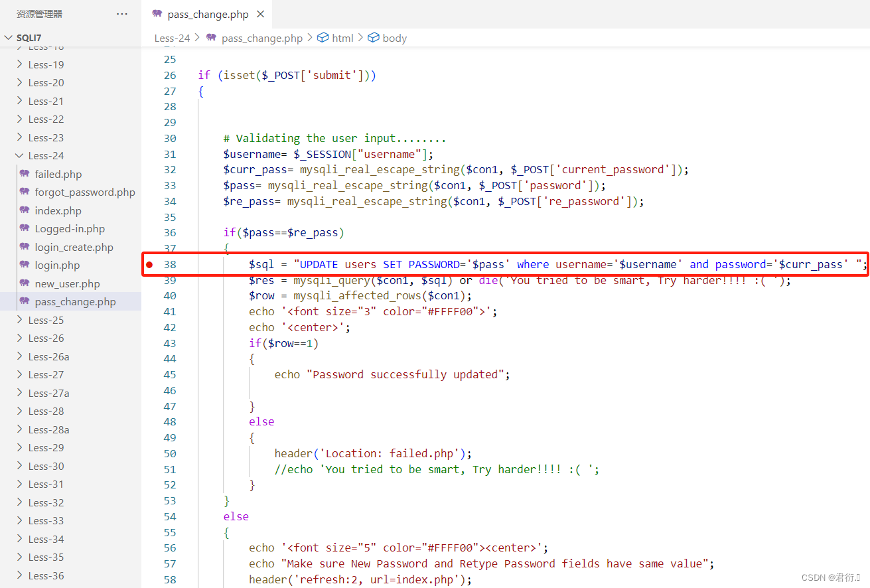Switch to the pass_change.php tab
This screenshot has height=588, width=870.
208,14
